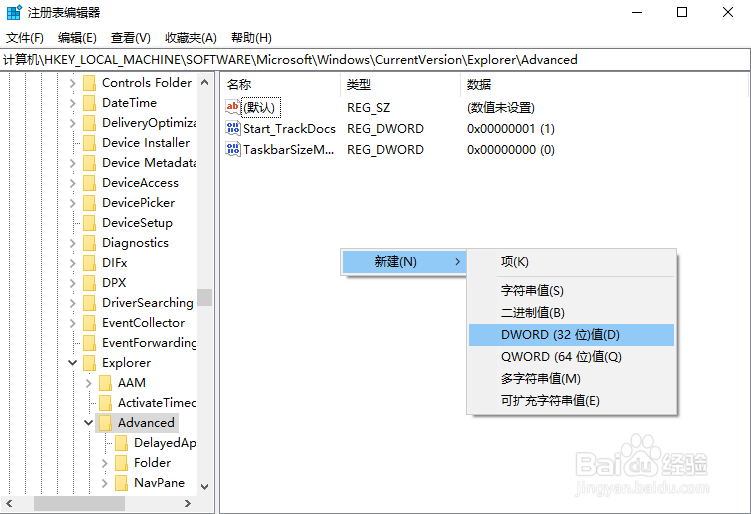Click the Controls Folder folder icon
Screen dimensions: 751x514
90,83
